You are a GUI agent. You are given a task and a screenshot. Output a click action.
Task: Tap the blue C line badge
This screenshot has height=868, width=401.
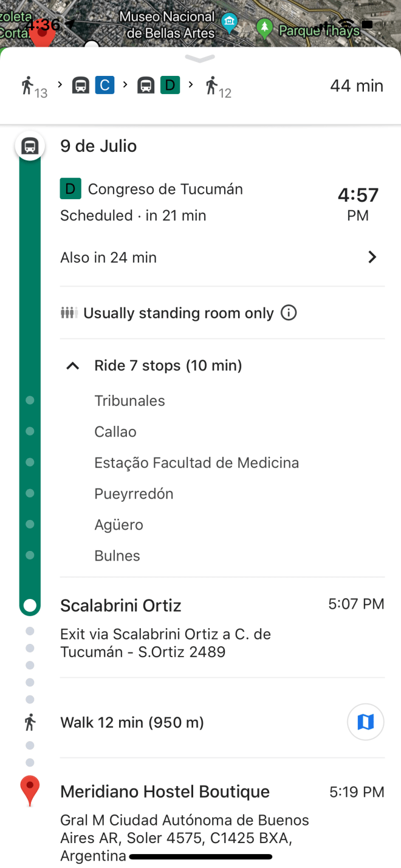click(105, 85)
